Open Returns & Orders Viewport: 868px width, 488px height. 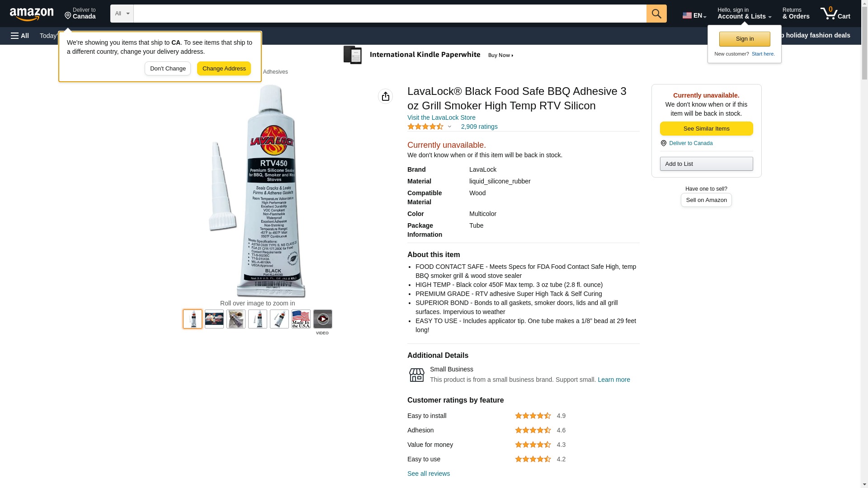[796, 14]
